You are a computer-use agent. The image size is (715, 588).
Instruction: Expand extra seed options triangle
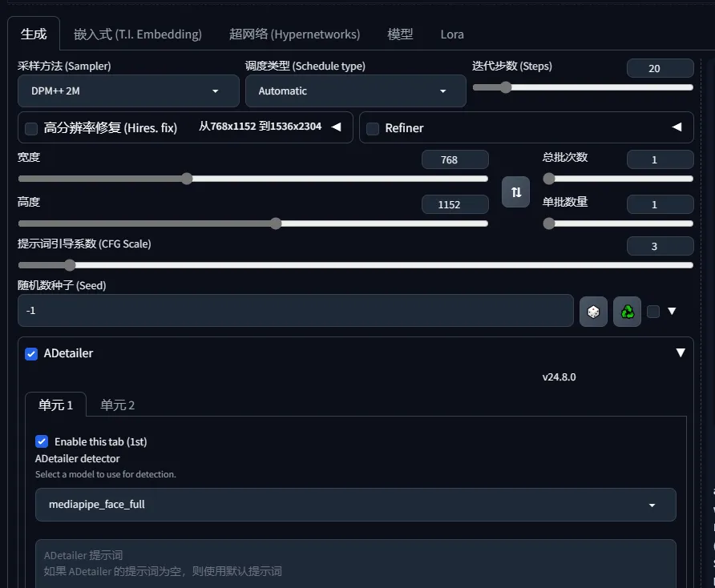pyautogui.click(x=672, y=312)
